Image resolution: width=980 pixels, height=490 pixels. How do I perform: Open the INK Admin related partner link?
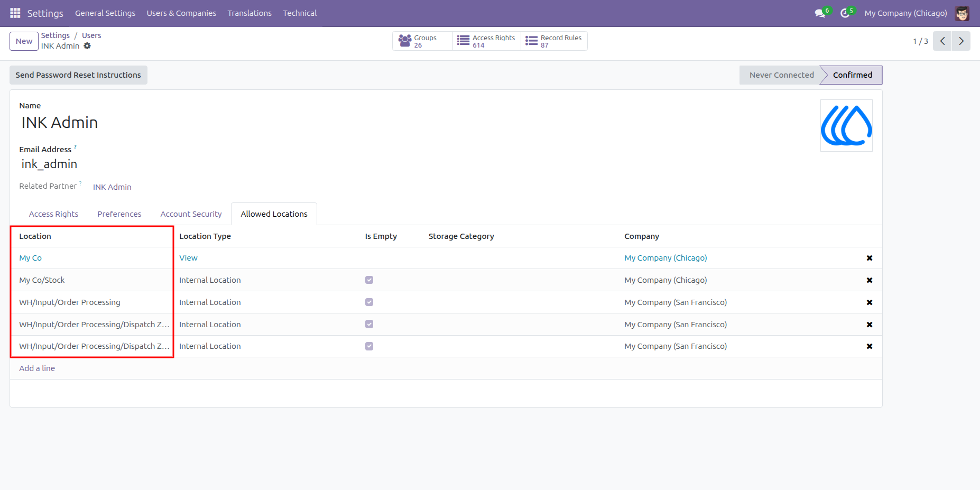[112, 187]
